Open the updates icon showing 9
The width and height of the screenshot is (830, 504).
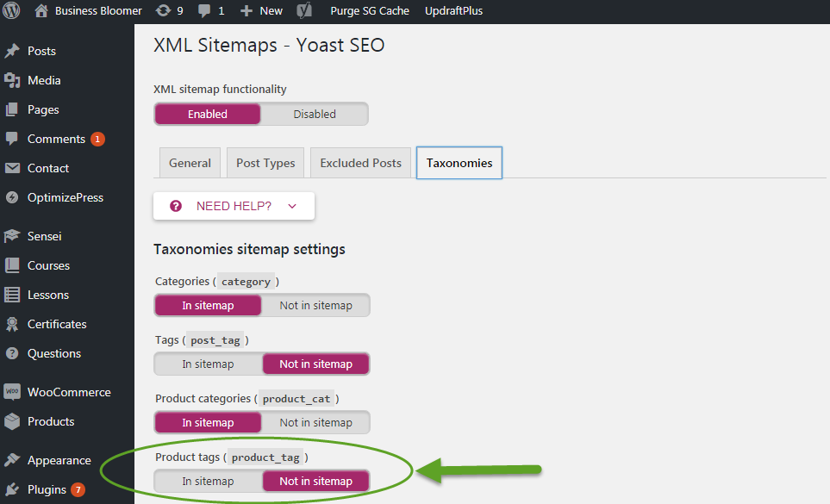(163, 11)
